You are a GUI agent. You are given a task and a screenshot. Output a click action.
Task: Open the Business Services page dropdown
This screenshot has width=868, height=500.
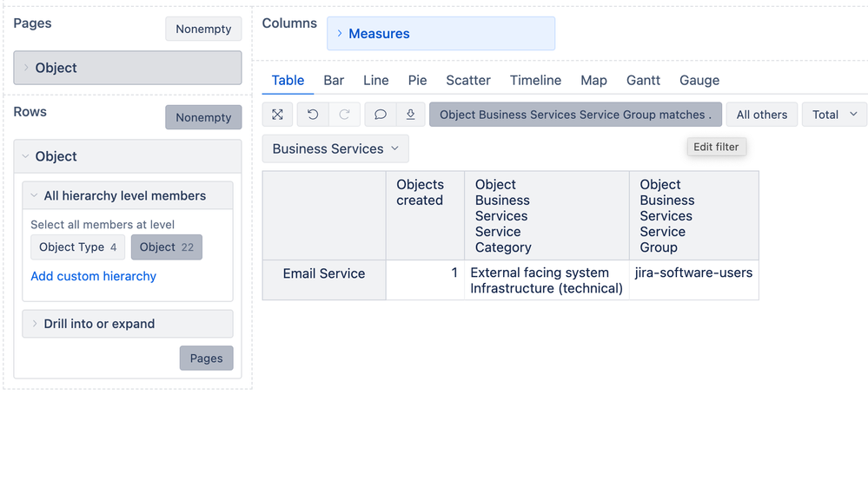[335, 148]
